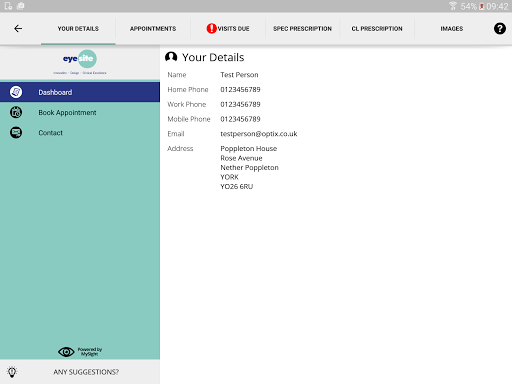Click the 09:42 clock in status bar
This screenshot has width=512, height=384.
tap(497, 6)
